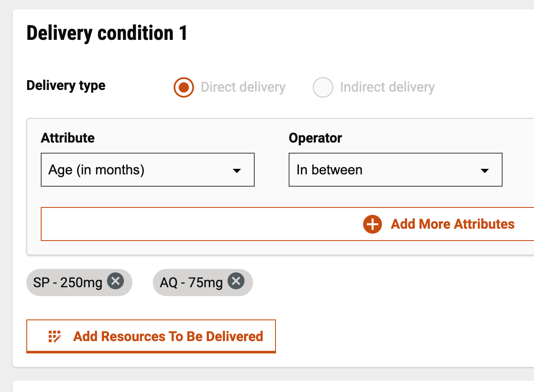The image size is (534, 392).
Task: Click the Delivery condition 1 heading
Action: pos(107,33)
